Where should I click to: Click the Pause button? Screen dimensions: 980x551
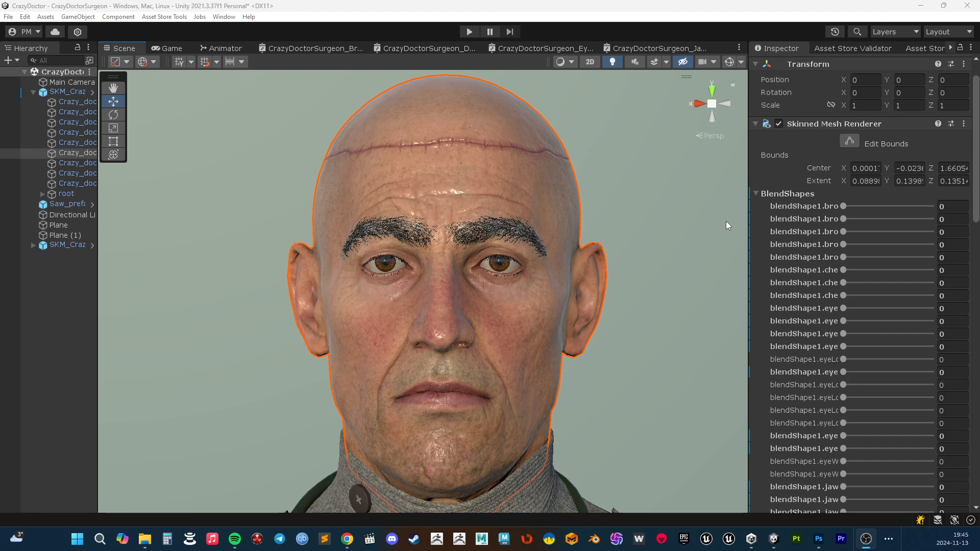(489, 32)
